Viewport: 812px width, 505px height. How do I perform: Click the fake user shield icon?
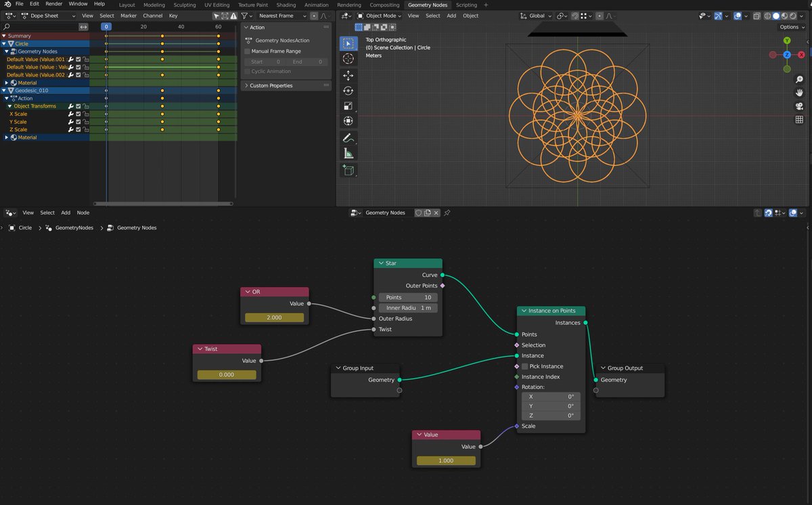point(419,213)
